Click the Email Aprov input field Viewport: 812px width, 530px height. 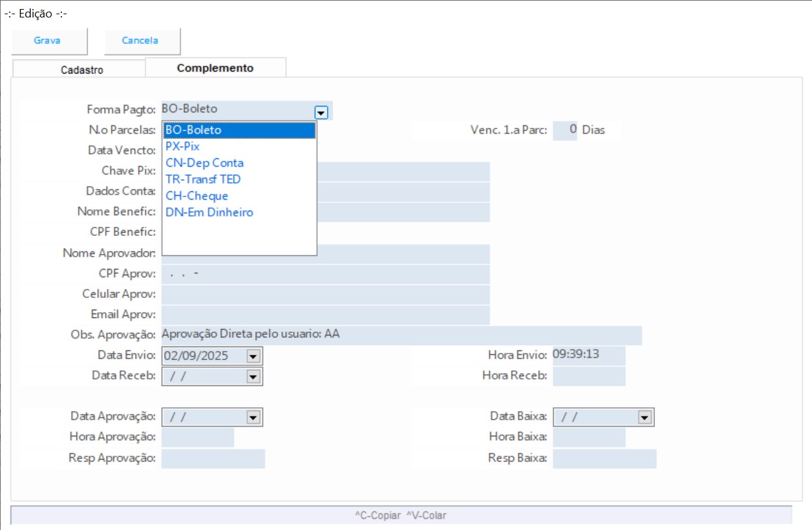[x=325, y=315]
